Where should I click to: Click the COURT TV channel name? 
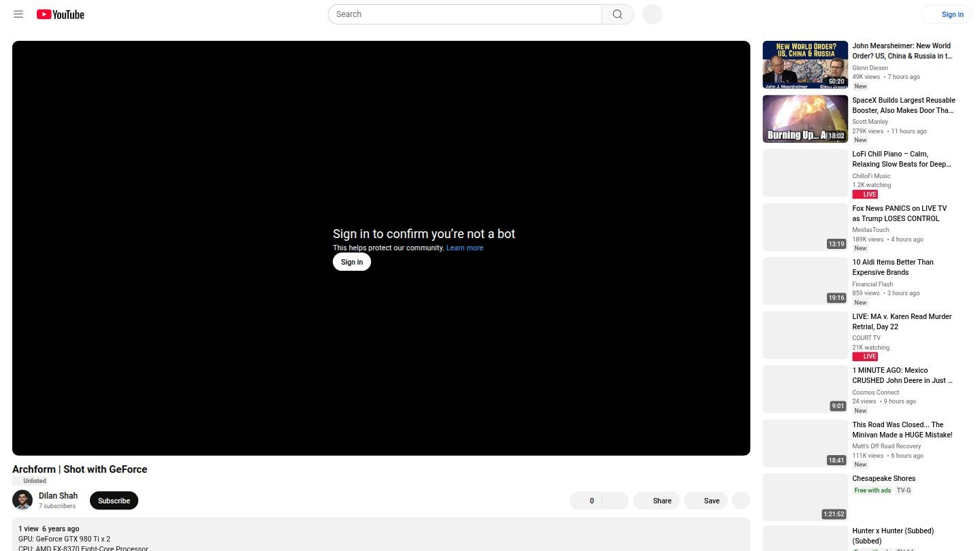pos(866,338)
